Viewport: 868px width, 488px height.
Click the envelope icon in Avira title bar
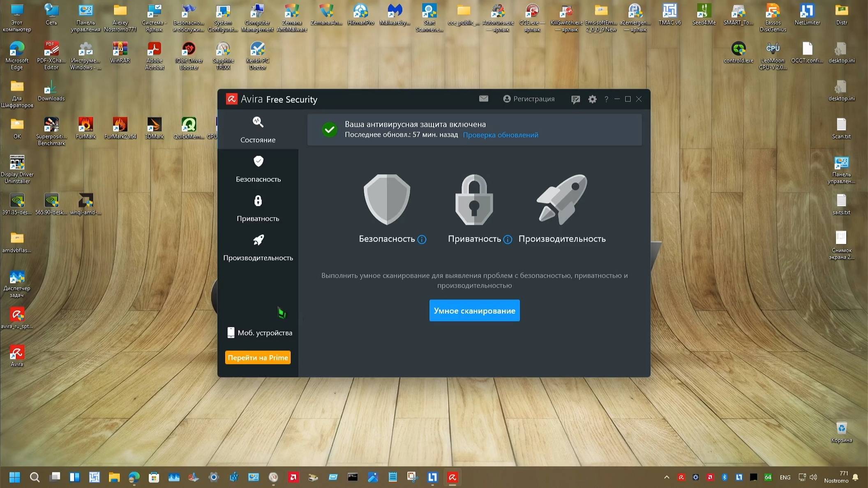tap(483, 99)
